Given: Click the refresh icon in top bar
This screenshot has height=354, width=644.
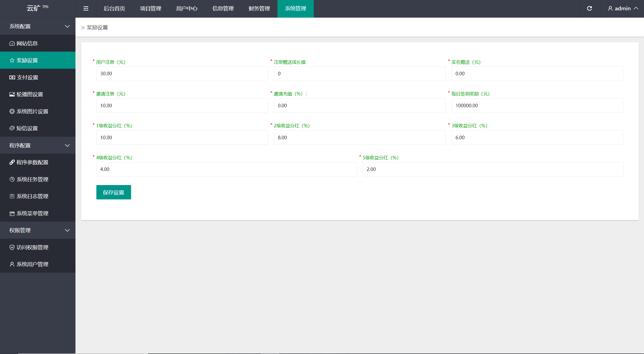Looking at the screenshot, I should (589, 9).
